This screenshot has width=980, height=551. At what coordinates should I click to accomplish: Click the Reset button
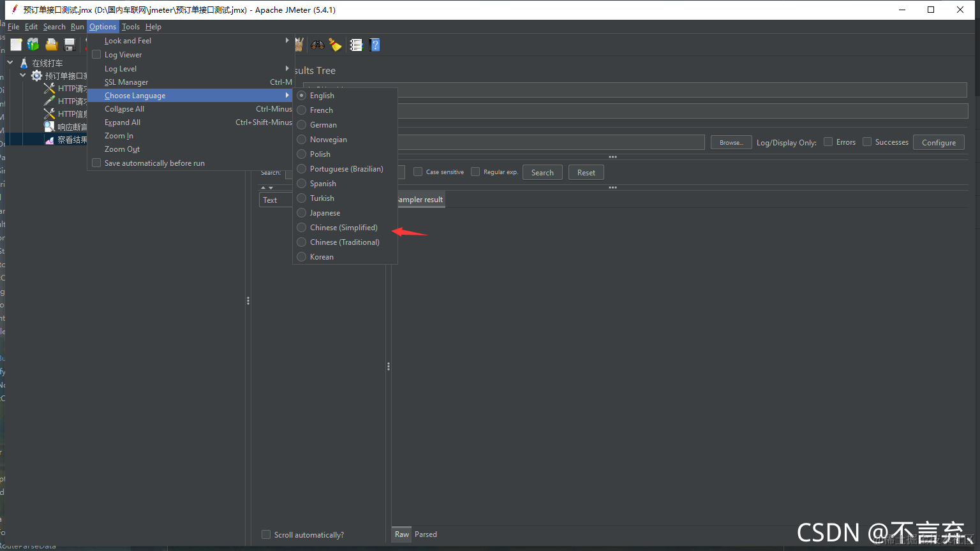click(x=586, y=172)
